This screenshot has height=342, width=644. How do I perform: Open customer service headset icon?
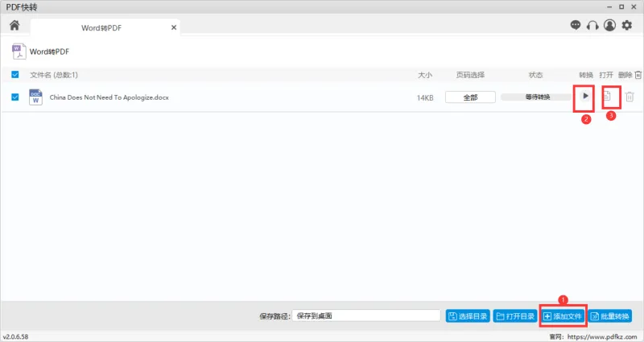(x=592, y=26)
